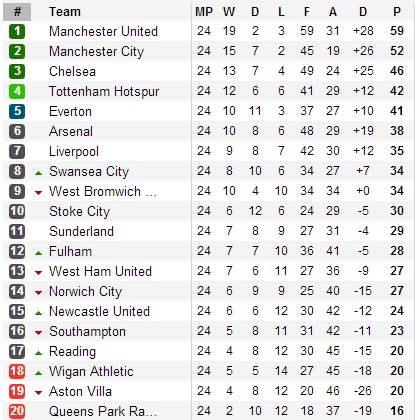Image resolution: width=415 pixels, height=420 pixels.
Task: Open Manchester United team link
Action: pyautogui.click(x=103, y=31)
